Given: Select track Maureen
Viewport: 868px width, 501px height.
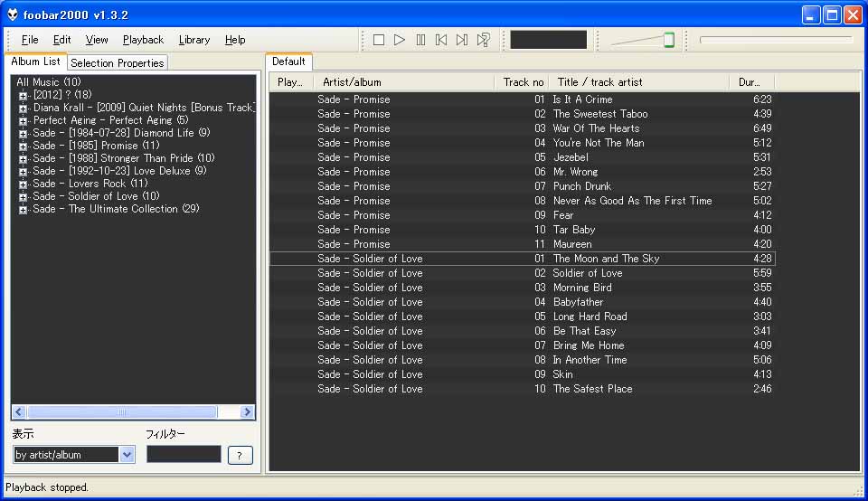Looking at the screenshot, I should (522, 244).
